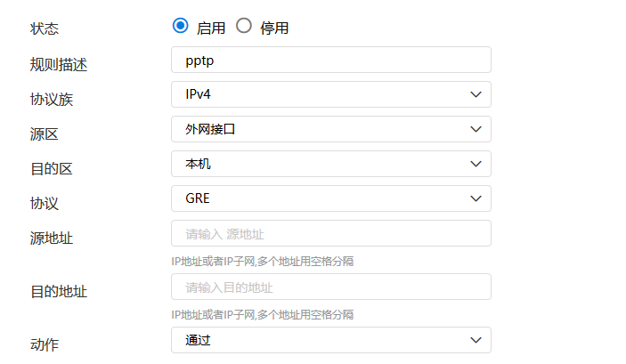
Task: Open the 协议族 dropdown showing IPv4
Action: (x=330, y=94)
